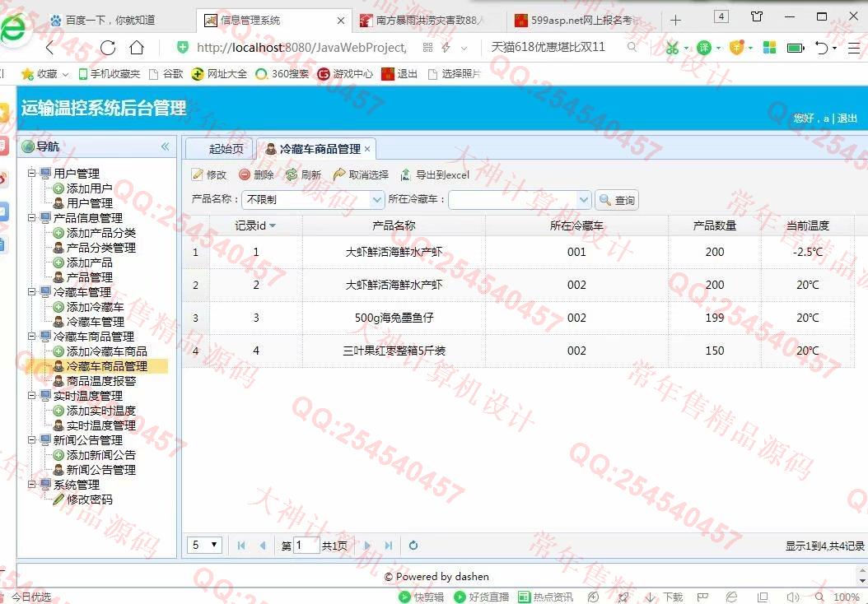This screenshot has height=604, width=868.
Task: Open the 产品名称 dropdown arrow
Action: (x=377, y=200)
